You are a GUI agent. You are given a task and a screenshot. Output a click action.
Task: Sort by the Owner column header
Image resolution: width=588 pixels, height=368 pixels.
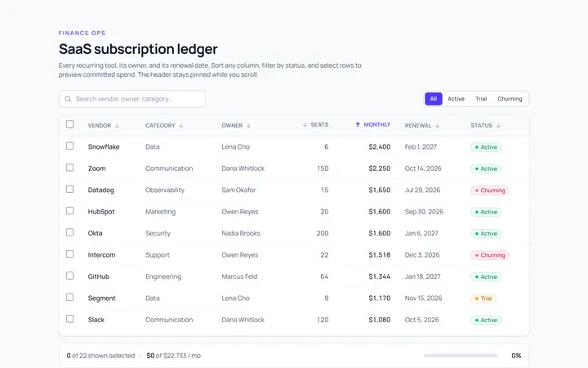[x=236, y=125]
